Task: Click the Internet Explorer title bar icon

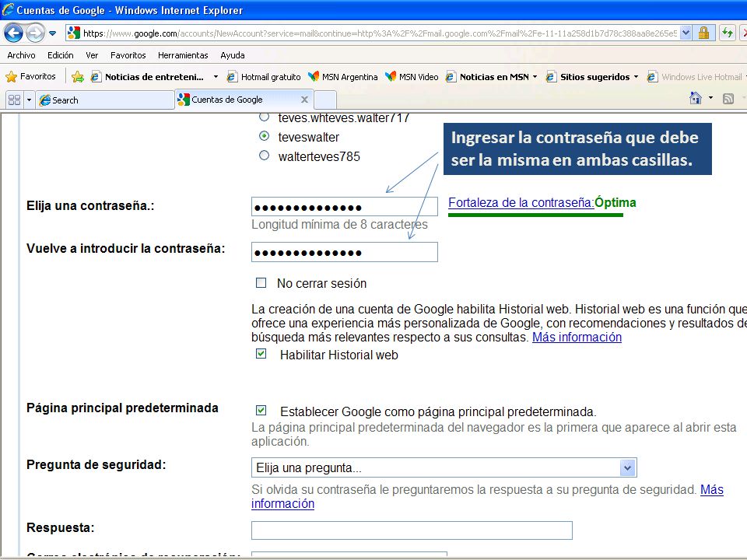Action: [x=8, y=9]
